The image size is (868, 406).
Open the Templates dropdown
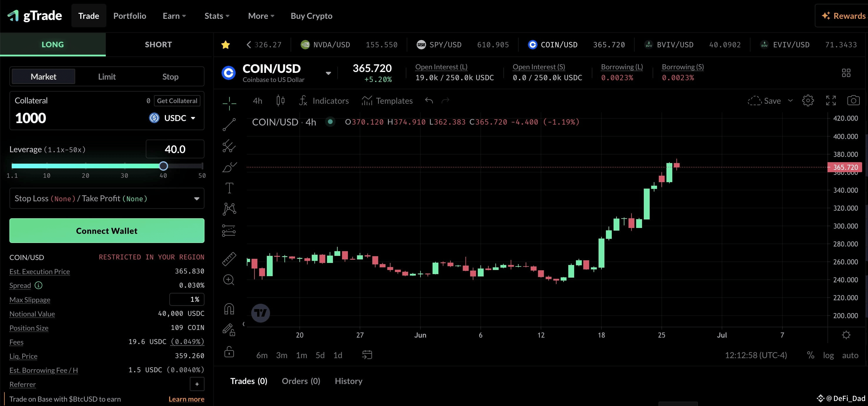pyautogui.click(x=387, y=100)
